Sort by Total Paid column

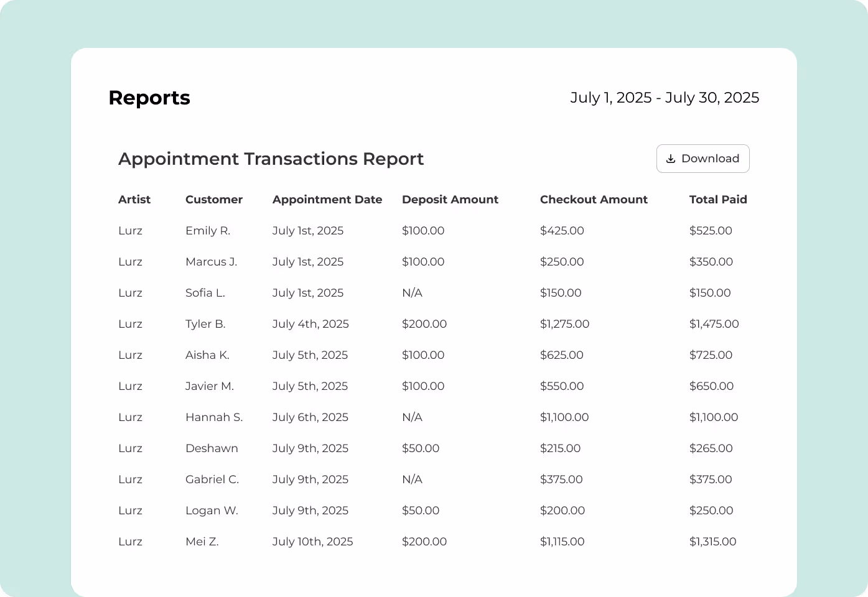[718, 200]
